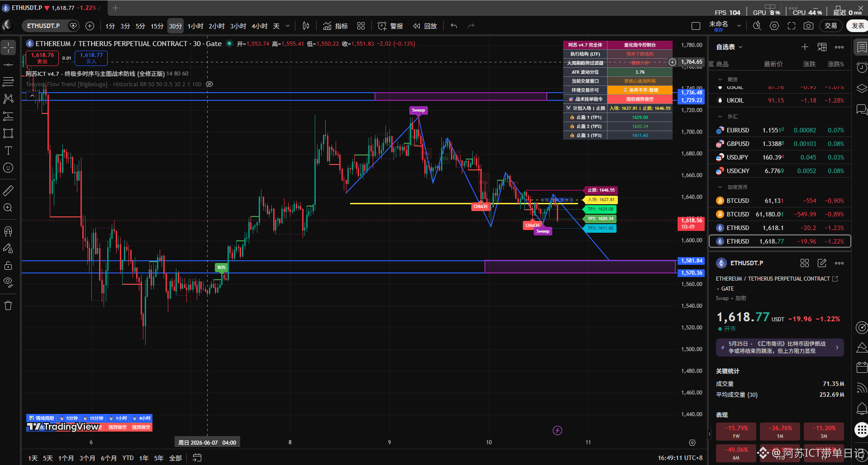
Task: Open quick search with the lightning magnifier
Action: pos(757,26)
